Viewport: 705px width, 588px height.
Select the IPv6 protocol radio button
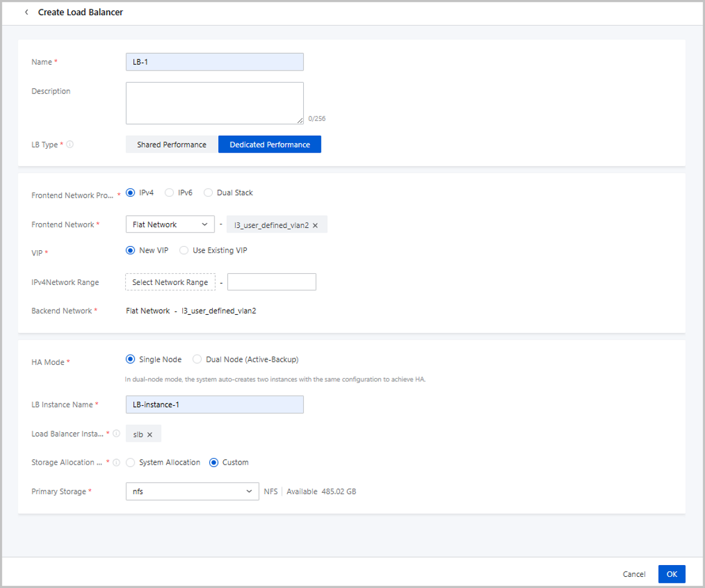tap(169, 193)
